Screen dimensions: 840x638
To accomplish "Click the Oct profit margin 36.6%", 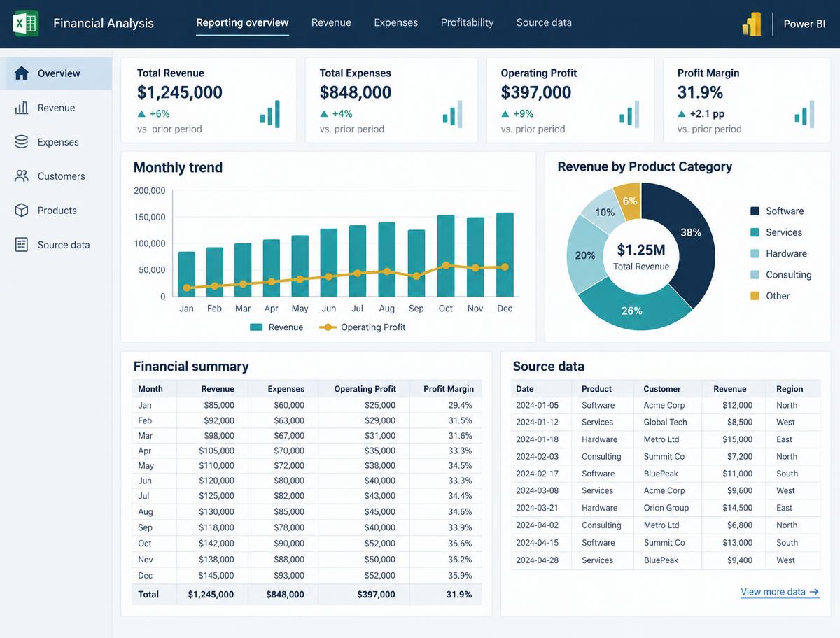I will [x=460, y=544].
